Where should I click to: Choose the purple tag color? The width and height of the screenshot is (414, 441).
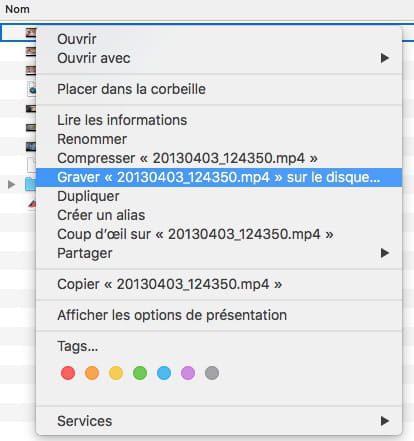click(x=188, y=373)
